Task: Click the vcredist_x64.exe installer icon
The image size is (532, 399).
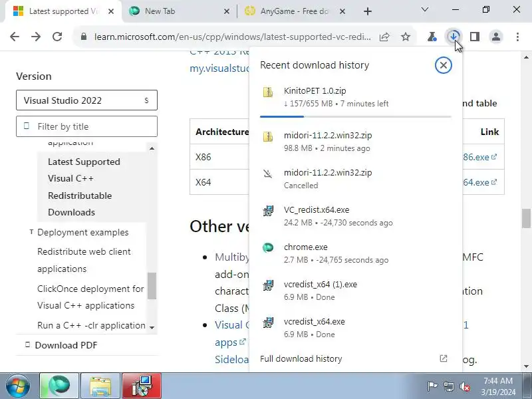Action: [x=268, y=323]
